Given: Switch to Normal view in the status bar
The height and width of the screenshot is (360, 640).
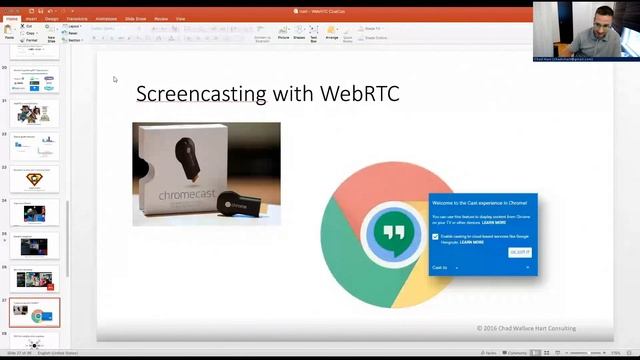Looking at the screenshot, I should point(536,353).
